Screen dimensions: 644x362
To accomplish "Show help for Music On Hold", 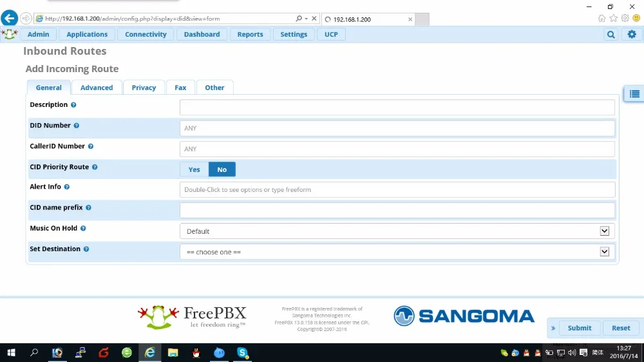I will click(83, 229).
